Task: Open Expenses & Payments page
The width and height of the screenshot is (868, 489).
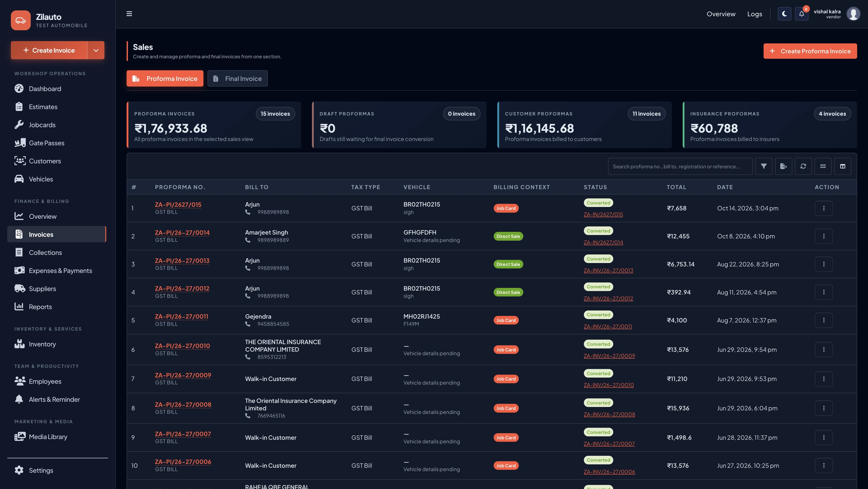Action: click(57, 271)
